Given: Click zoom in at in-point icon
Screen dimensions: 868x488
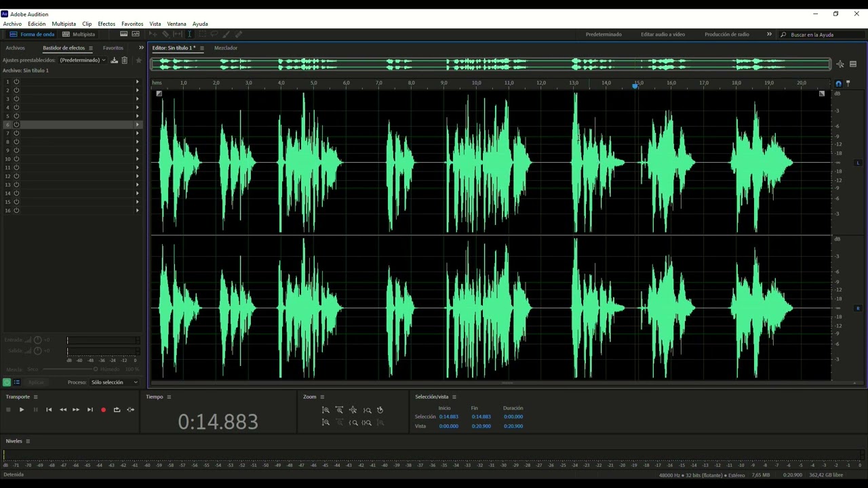Looking at the screenshot, I should tap(353, 422).
